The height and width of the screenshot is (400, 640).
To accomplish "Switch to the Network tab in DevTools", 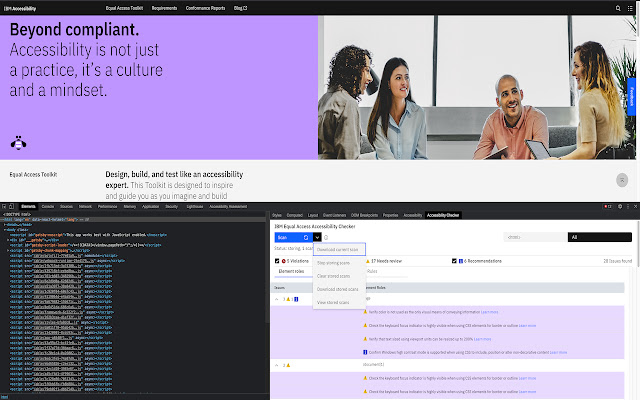I will pyautogui.click(x=85, y=207).
